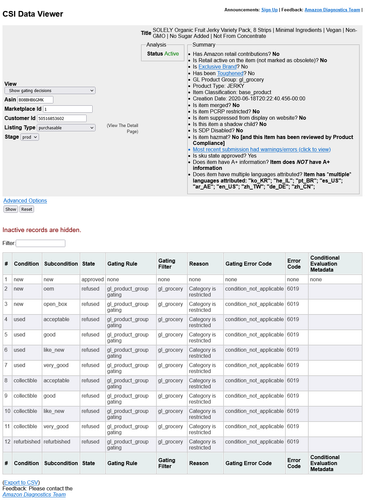Select 'condition_not_applicable' cell in row 6
This screenshot has height=500, width=365.
tap(255, 353)
